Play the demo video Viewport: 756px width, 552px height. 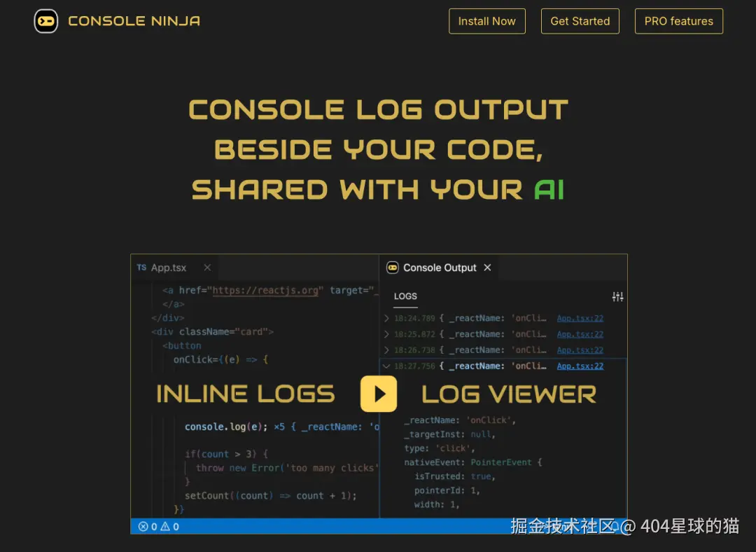tap(379, 394)
